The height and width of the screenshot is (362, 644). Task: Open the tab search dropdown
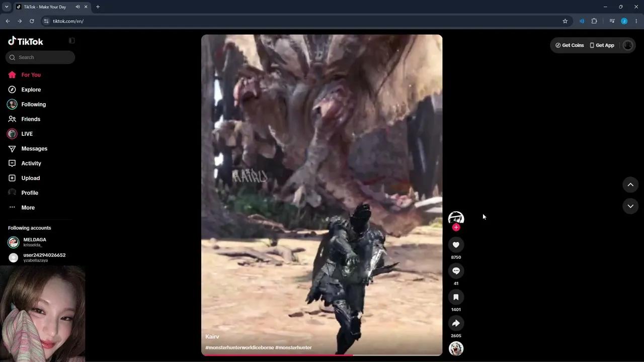(7, 7)
